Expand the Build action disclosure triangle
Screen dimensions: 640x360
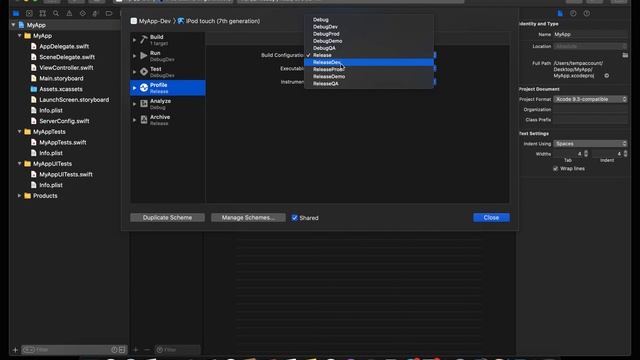tap(134, 40)
